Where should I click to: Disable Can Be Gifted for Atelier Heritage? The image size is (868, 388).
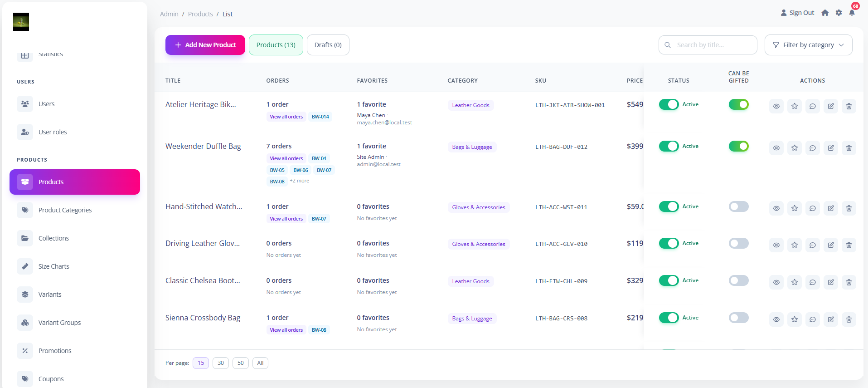pos(738,104)
